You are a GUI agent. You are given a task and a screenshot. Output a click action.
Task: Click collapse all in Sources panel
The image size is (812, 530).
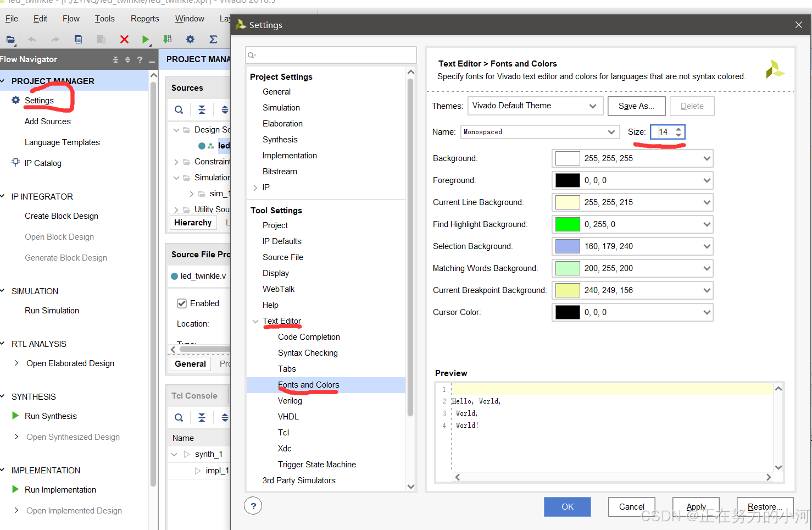(x=202, y=110)
